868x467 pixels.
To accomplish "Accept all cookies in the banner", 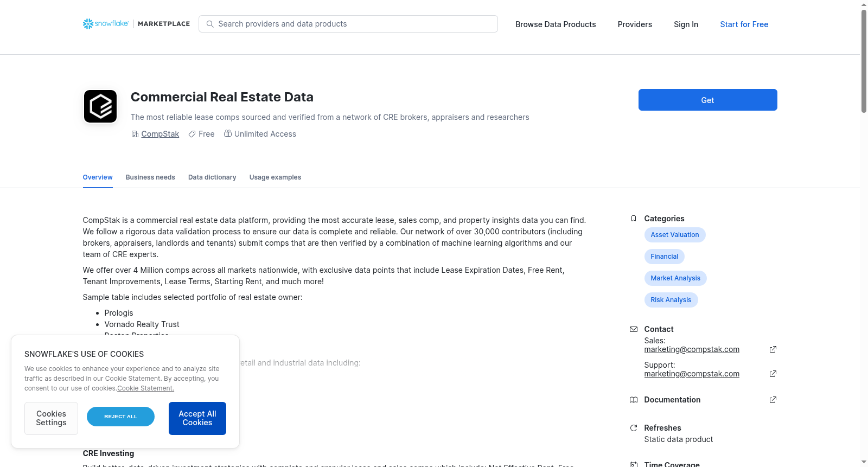I will [x=197, y=418].
